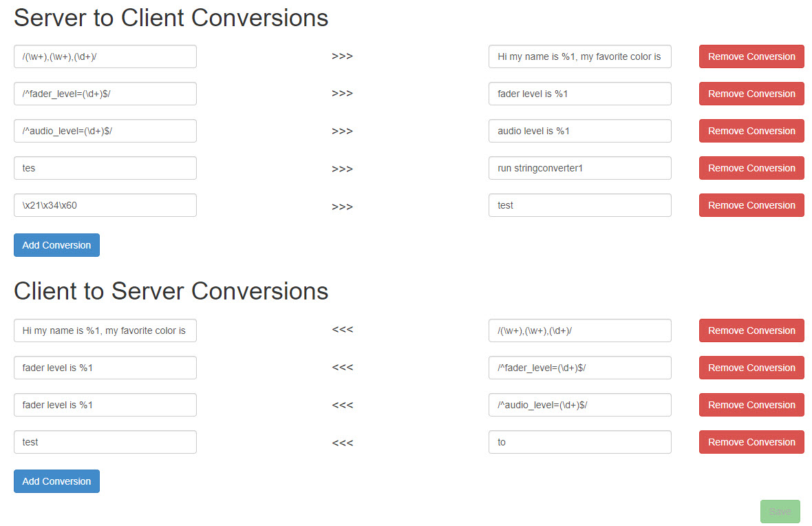Click the "/(\w+),(\w+),(\d+)/" pattern input field
The image size is (812, 526).
(x=105, y=56)
